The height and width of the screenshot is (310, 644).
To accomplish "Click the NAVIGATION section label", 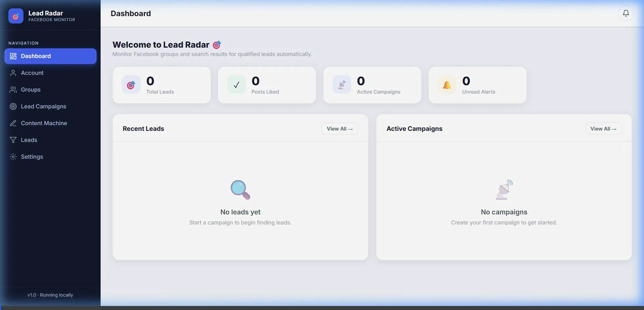I will click(x=23, y=43).
